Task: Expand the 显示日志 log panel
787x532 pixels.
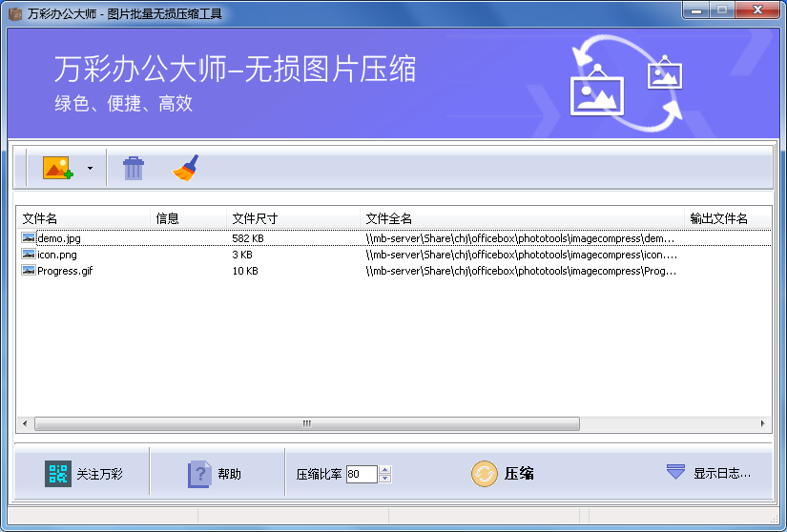Action: pos(709,473)
